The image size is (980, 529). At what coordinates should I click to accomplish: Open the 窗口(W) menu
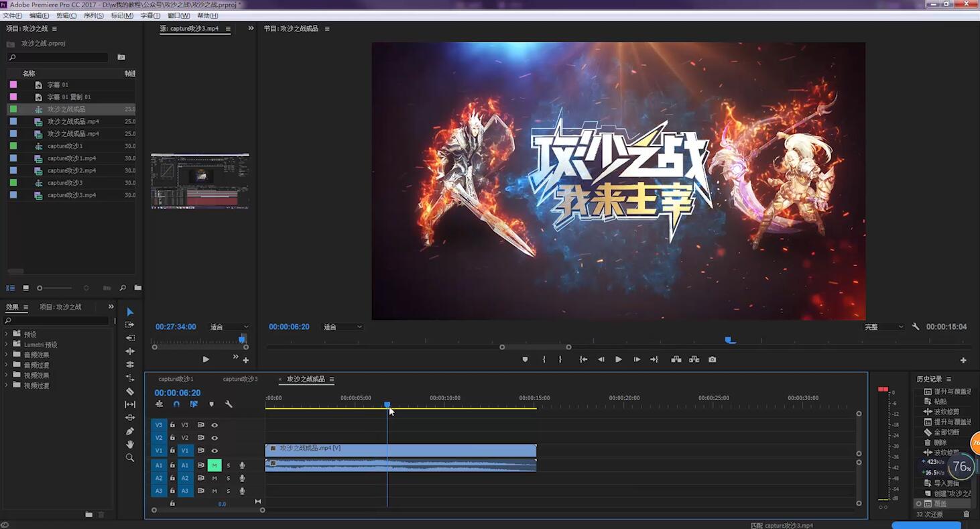pos(179,15)
